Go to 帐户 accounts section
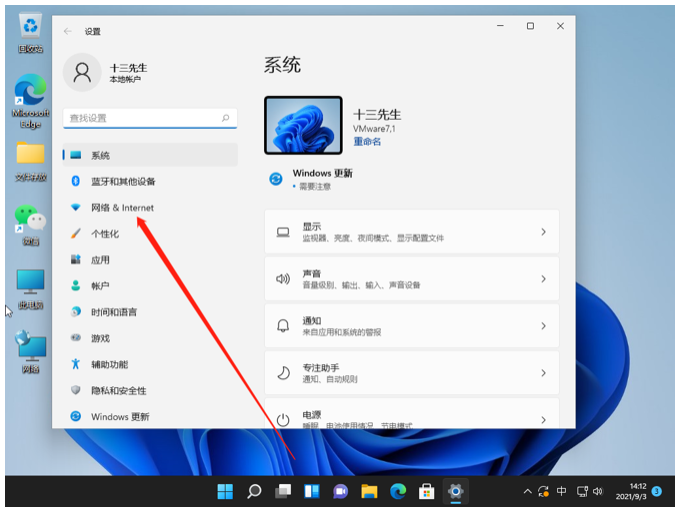 point(100,285)
